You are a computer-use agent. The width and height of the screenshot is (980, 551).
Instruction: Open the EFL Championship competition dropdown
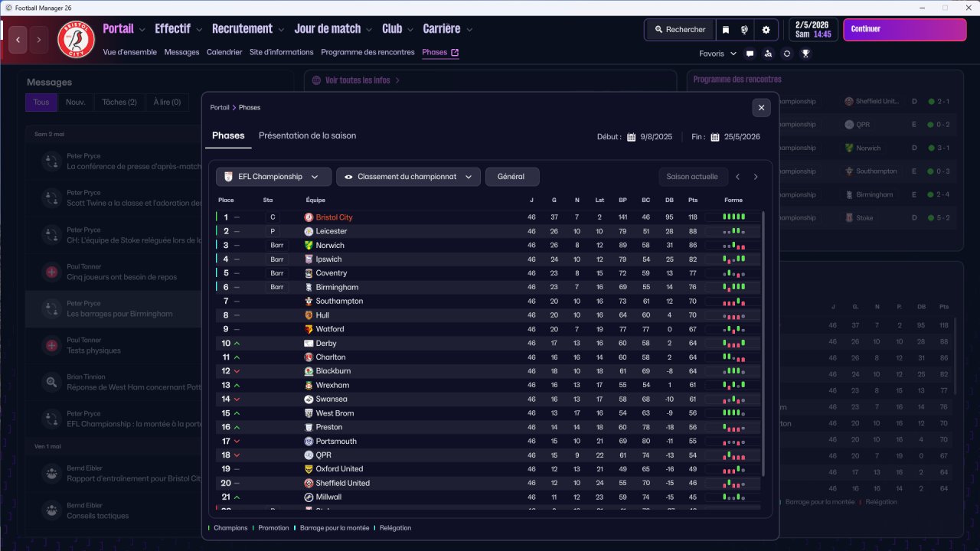click(x=273, y=177)
